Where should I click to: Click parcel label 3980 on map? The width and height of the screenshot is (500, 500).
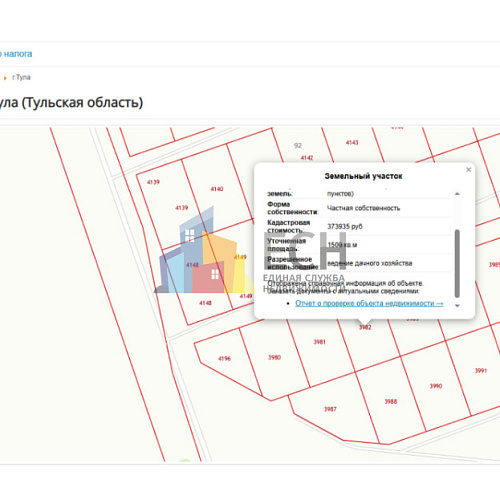[x=274, y=357]
